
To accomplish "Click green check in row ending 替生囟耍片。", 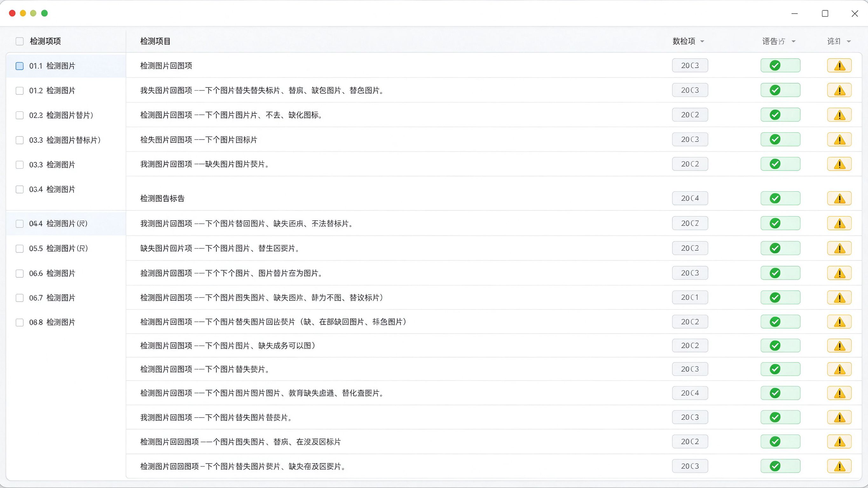I will coord(775,248).
